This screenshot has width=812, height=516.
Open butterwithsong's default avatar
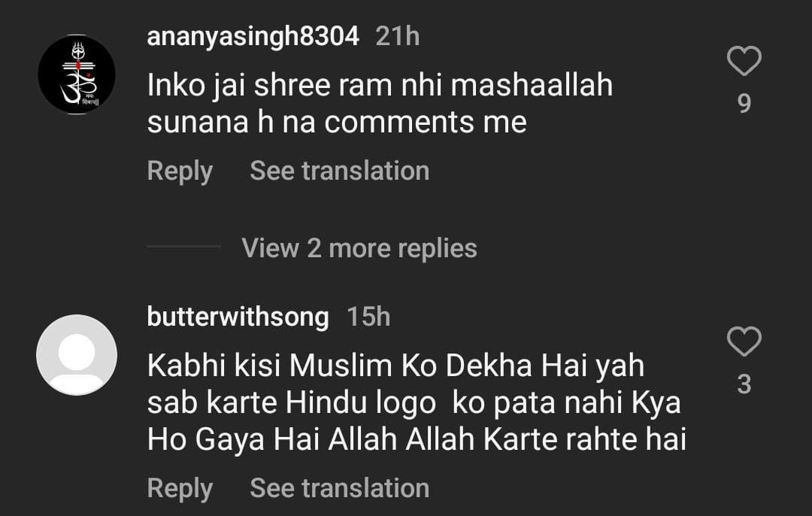point(77,354)
